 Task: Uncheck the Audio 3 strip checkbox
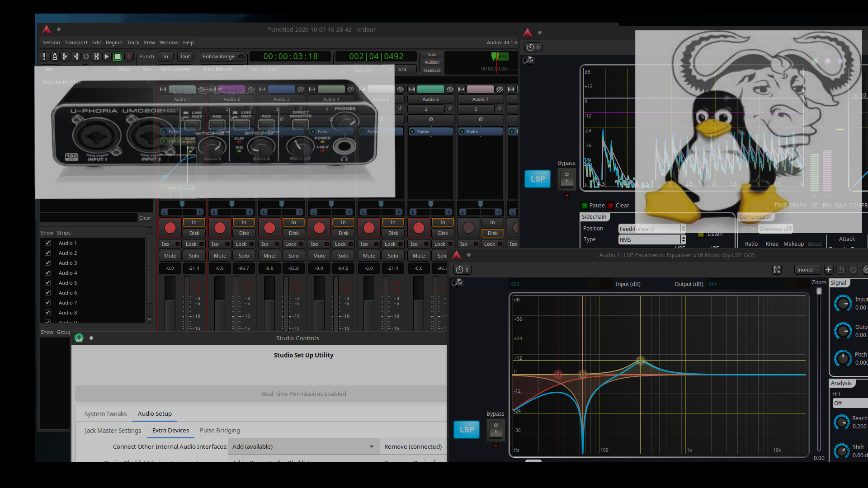pos(47,263)
